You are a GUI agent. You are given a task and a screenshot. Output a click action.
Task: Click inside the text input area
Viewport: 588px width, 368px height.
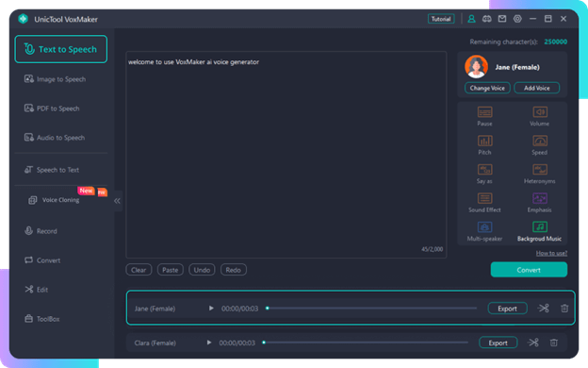(x=286, y=155)
